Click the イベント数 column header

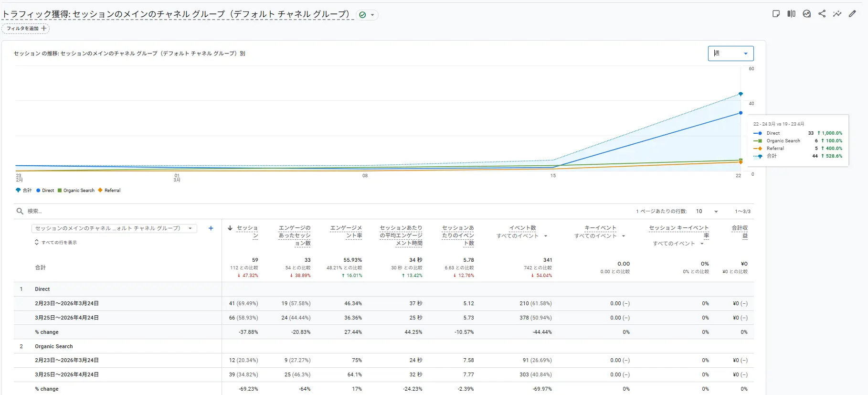coord(522,228)
